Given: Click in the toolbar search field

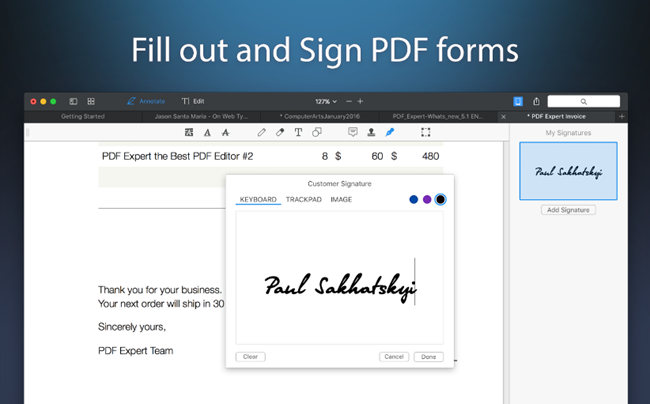Looking at the screenshot, I should click(583, 101).
